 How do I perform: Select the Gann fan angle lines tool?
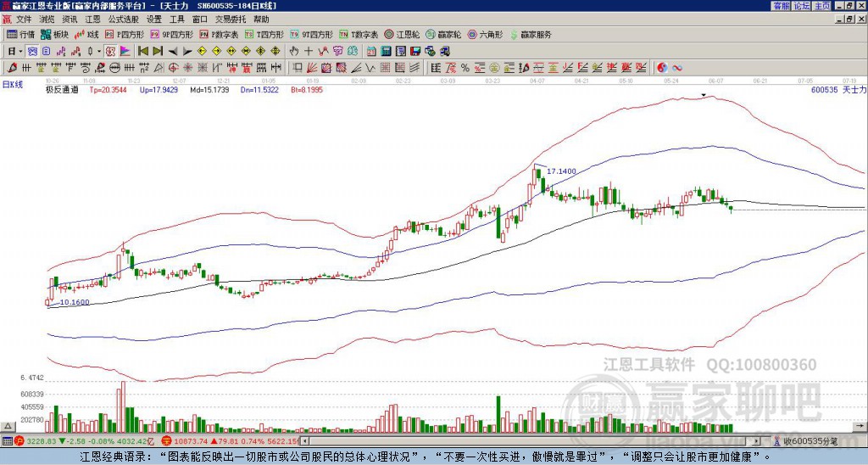click(x=312, y=68)
